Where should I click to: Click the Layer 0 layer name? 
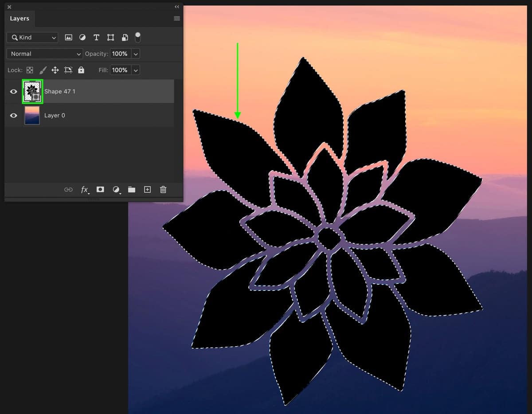(x=55, y=115)
